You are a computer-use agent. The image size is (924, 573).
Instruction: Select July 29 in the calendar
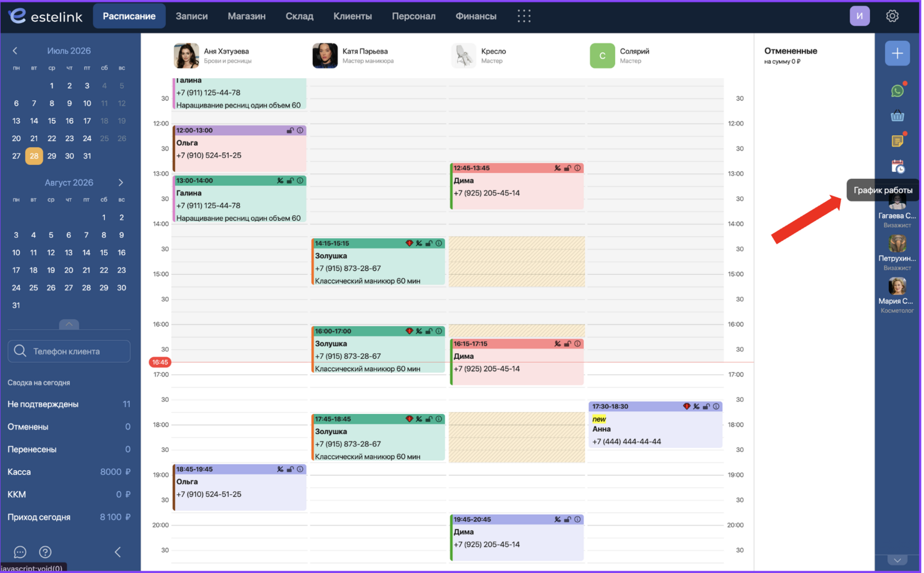pyautogui.click(x=52, y=156)
